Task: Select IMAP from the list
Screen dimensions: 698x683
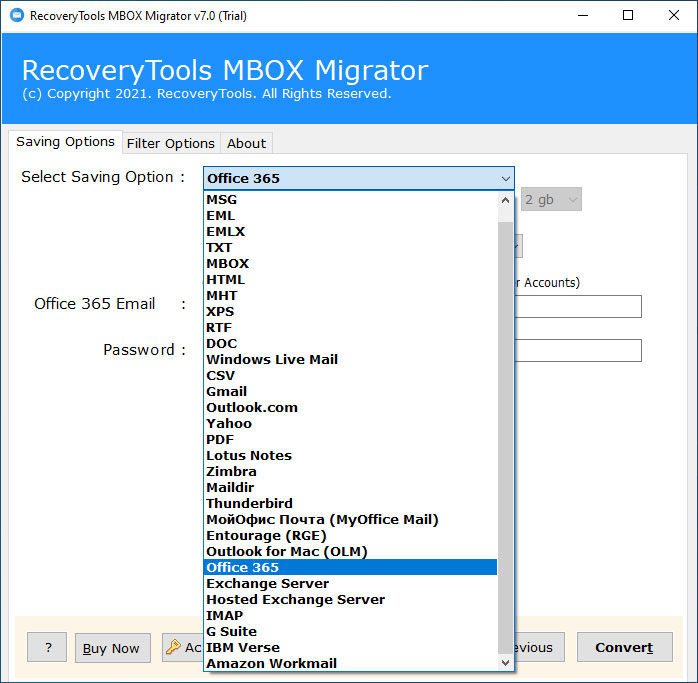Action: [x=350, y=615]
